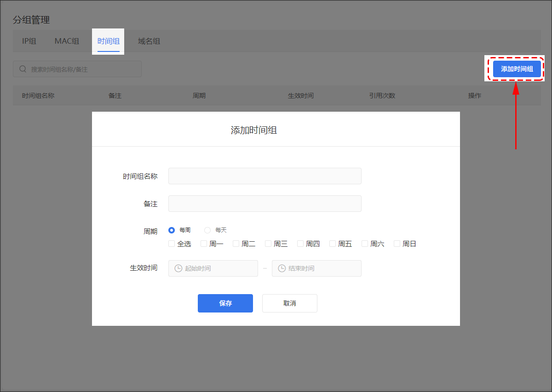The width and height of the screenshot is (552, 392).
Task: Enable the 周三 Wednesday checkbox
Action: pos(268,244)
